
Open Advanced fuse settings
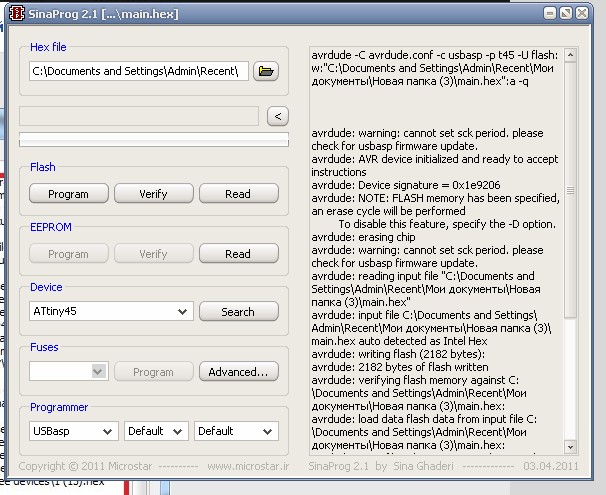click(x=238, y=372)
